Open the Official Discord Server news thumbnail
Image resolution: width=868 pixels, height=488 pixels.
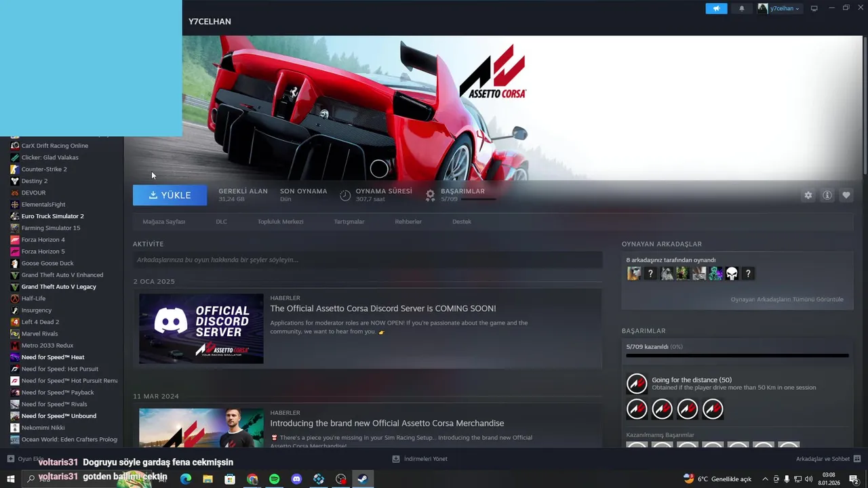201,329
